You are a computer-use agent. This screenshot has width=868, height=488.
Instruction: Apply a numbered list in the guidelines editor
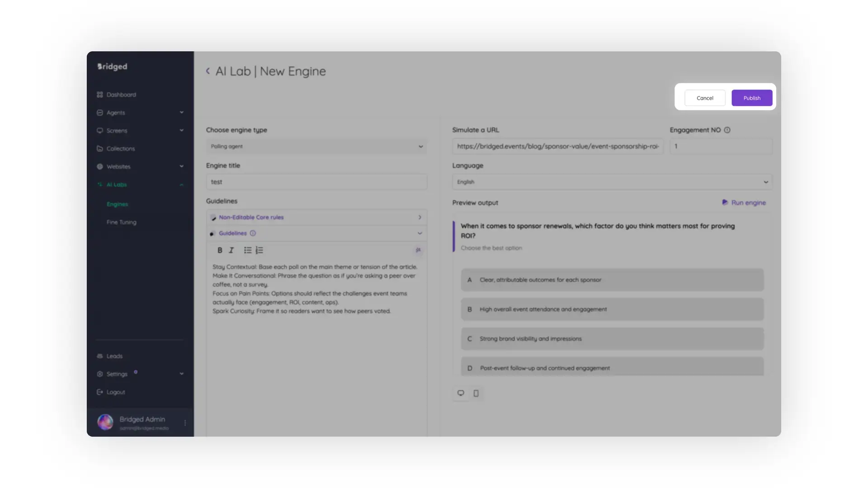point(259,250)
